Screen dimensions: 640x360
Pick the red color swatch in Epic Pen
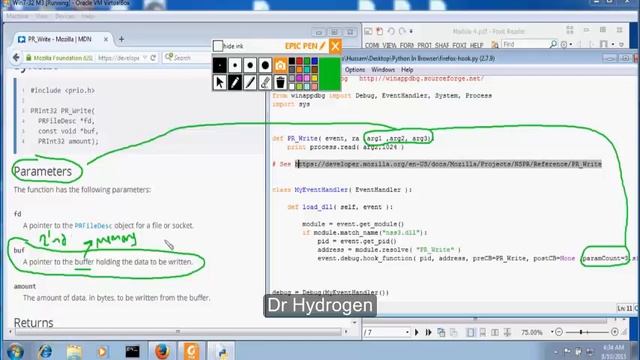tap(299, 61)
